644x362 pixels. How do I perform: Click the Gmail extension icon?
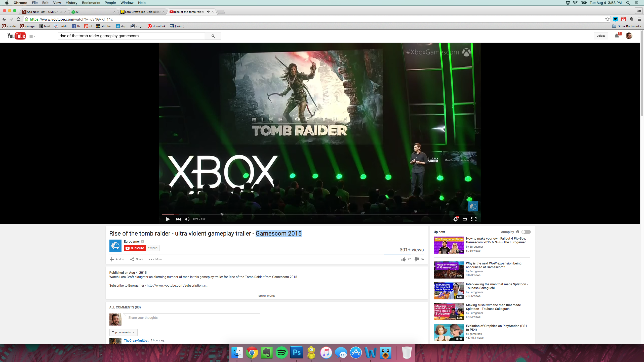pos(623,19)
